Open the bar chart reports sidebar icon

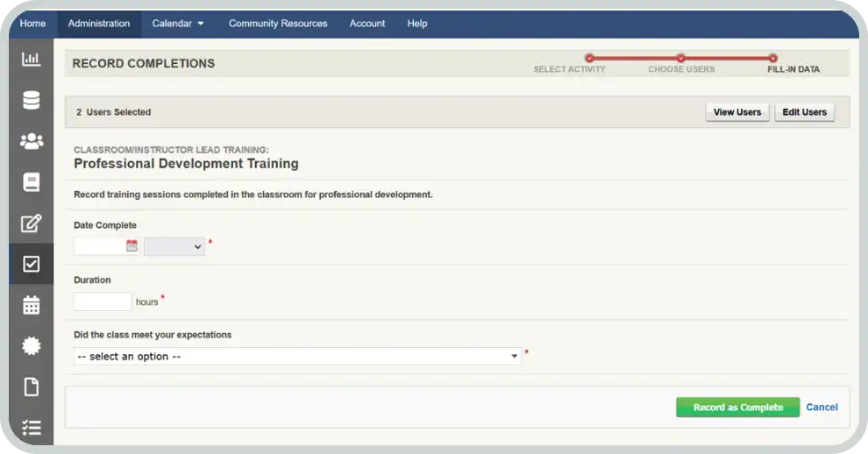pos(32,60)
